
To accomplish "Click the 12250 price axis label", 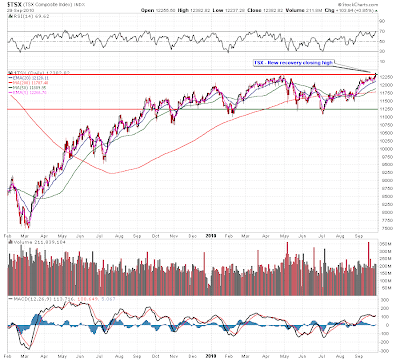I will [x=386, y=77].
